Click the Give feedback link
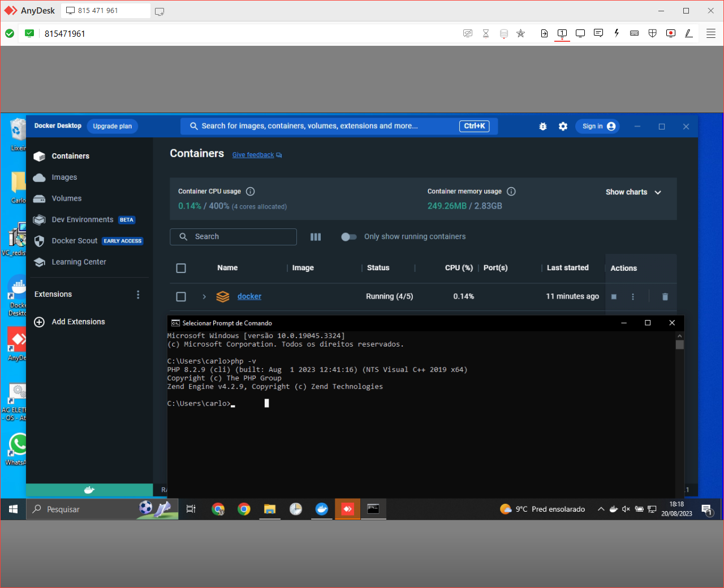Image resolution: width=724 pixels, height=588 pixels. (x=253, y=154)
